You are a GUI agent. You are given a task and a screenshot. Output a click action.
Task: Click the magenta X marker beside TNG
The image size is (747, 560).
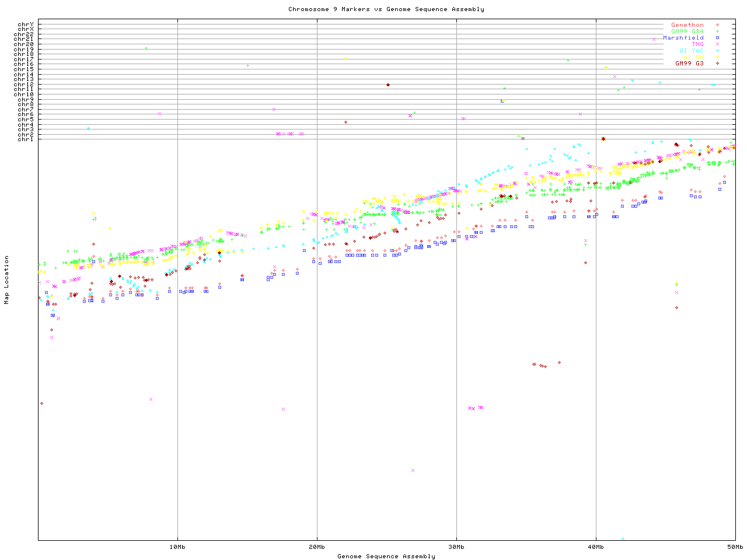tap(717, 44)
